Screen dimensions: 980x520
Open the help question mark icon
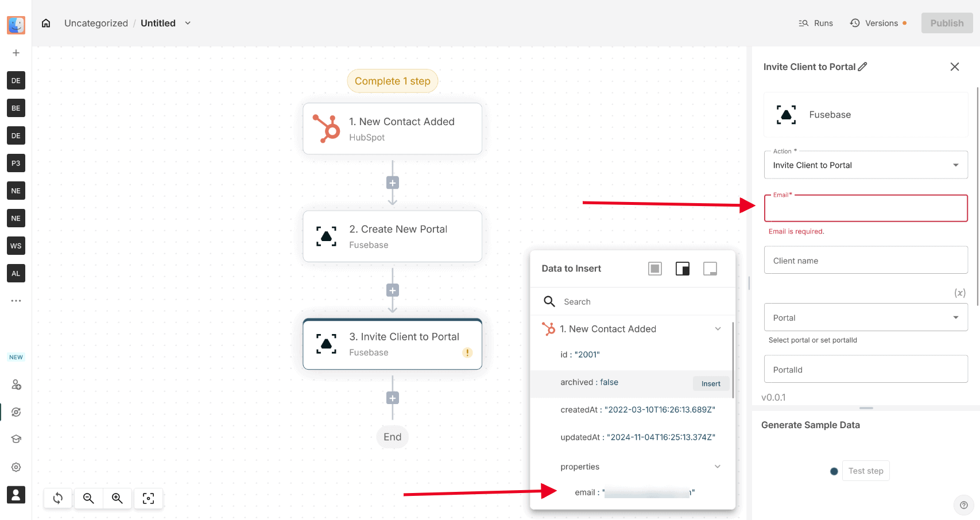[x=964, y=505]
